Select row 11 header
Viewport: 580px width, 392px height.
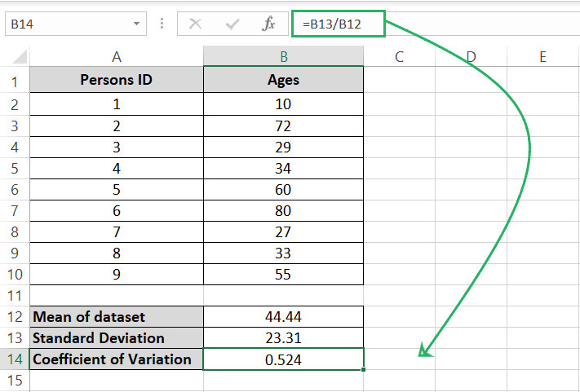pyautogui.click(x=14, y=295)
